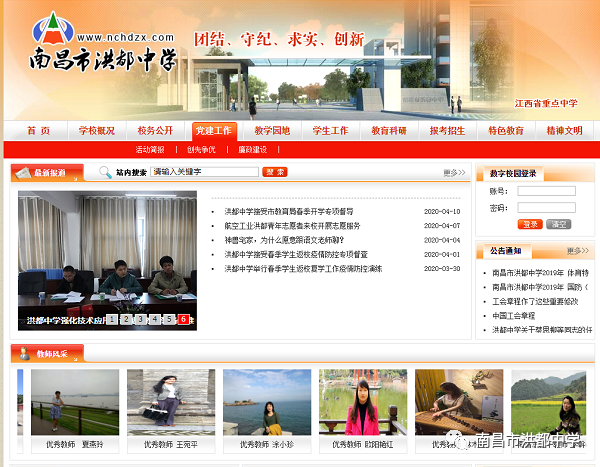Focus the site search keyword field

204,172
